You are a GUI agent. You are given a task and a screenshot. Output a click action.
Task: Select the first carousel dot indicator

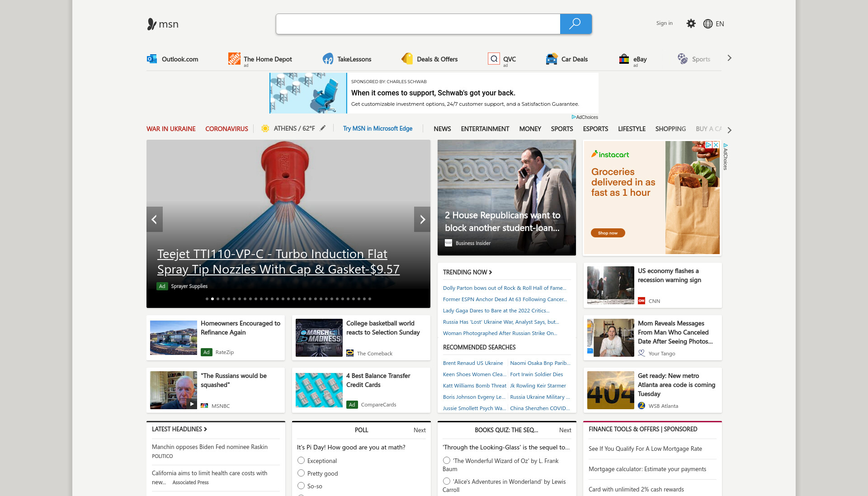[x=207, y=299]
